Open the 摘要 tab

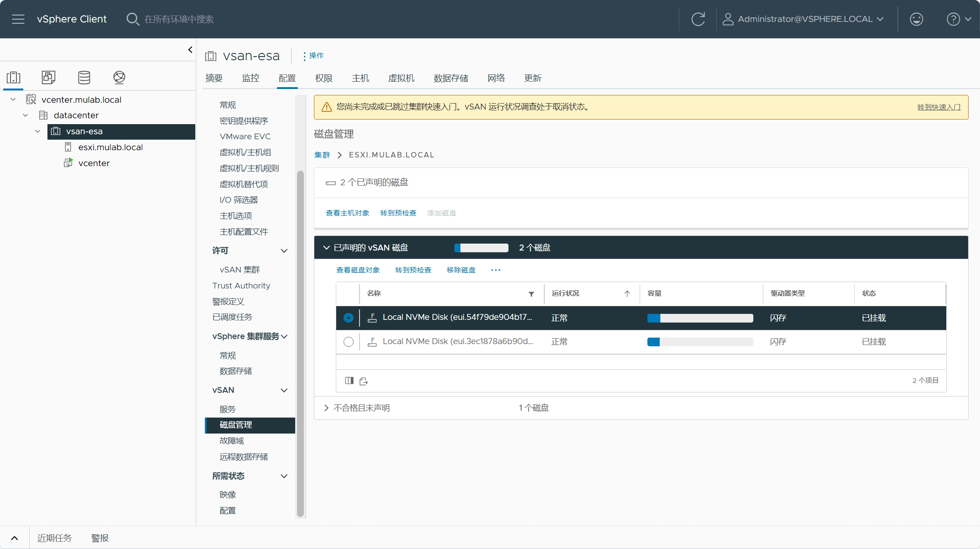click(214, 78)
